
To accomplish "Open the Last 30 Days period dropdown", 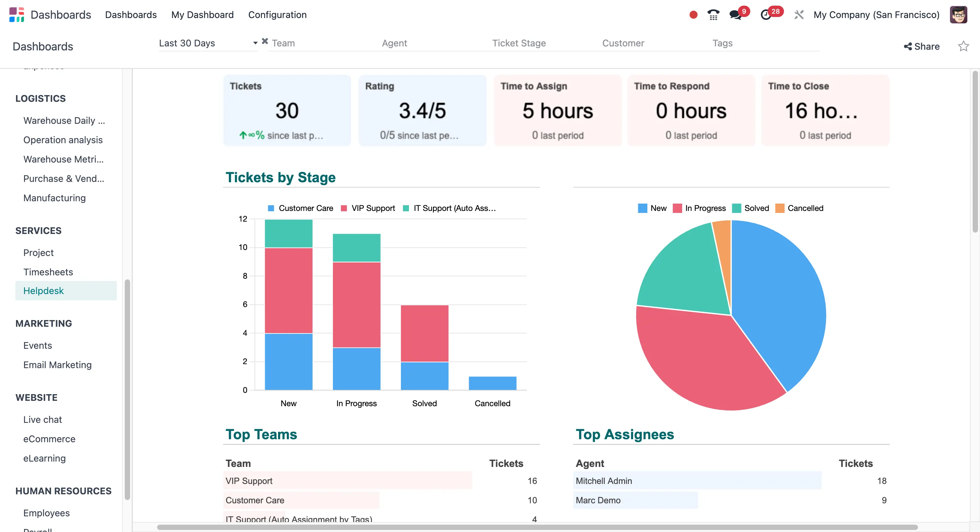I will (x=208, y=43).
